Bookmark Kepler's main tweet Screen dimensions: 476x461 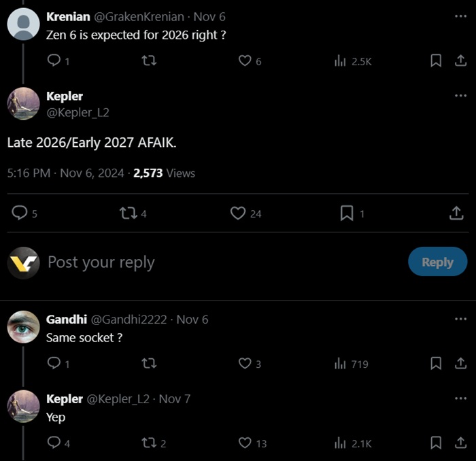click(x=346, y=213)
